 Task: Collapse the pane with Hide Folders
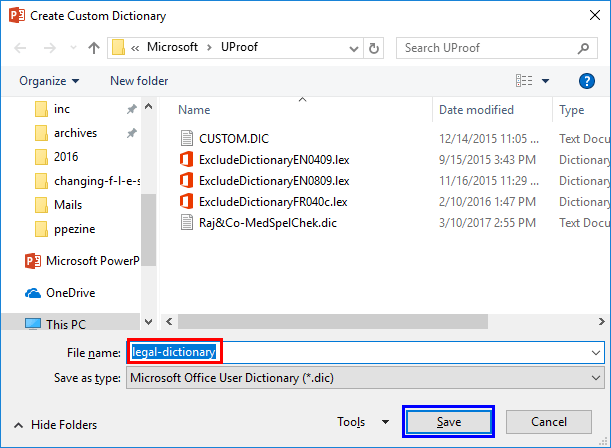click(55, 425)
